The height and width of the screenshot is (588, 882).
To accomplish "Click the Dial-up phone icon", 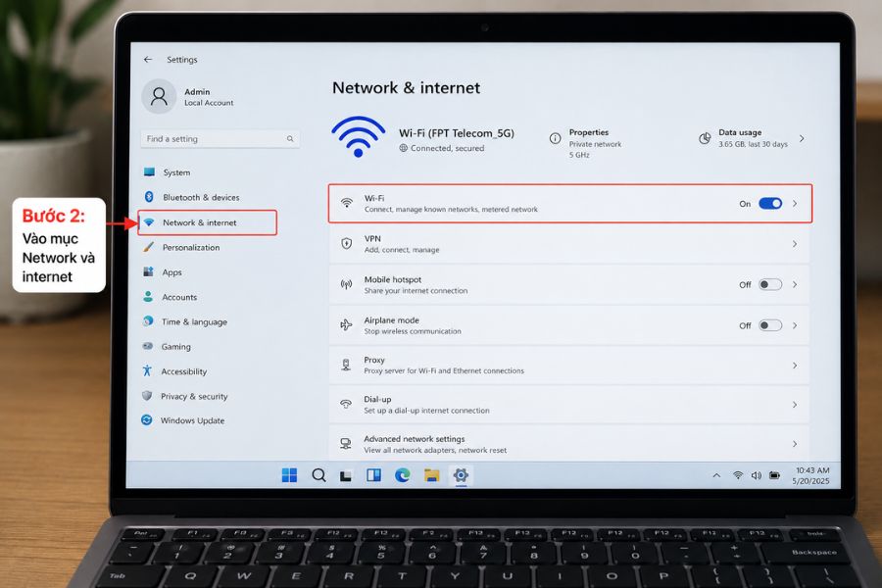I will coord(346,404).
